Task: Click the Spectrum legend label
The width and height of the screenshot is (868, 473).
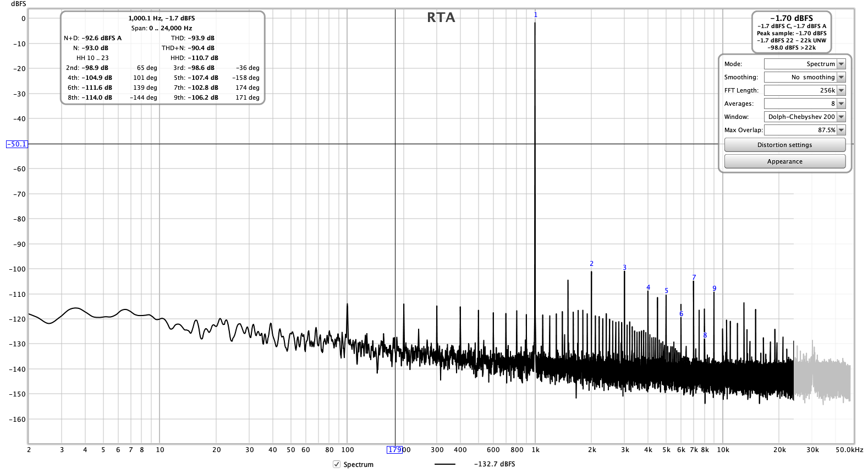Action: [358, 464]
